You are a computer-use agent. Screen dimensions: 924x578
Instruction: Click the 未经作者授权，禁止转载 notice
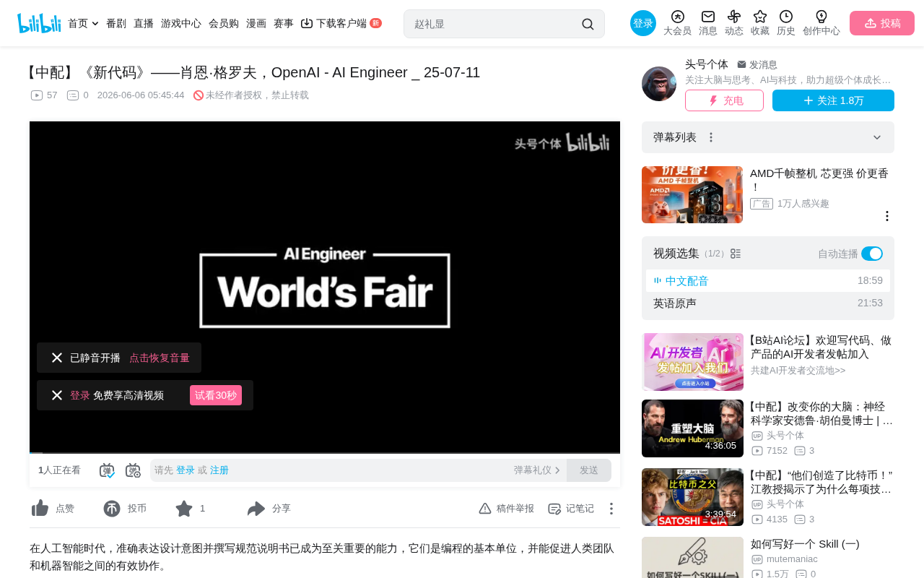251,95
